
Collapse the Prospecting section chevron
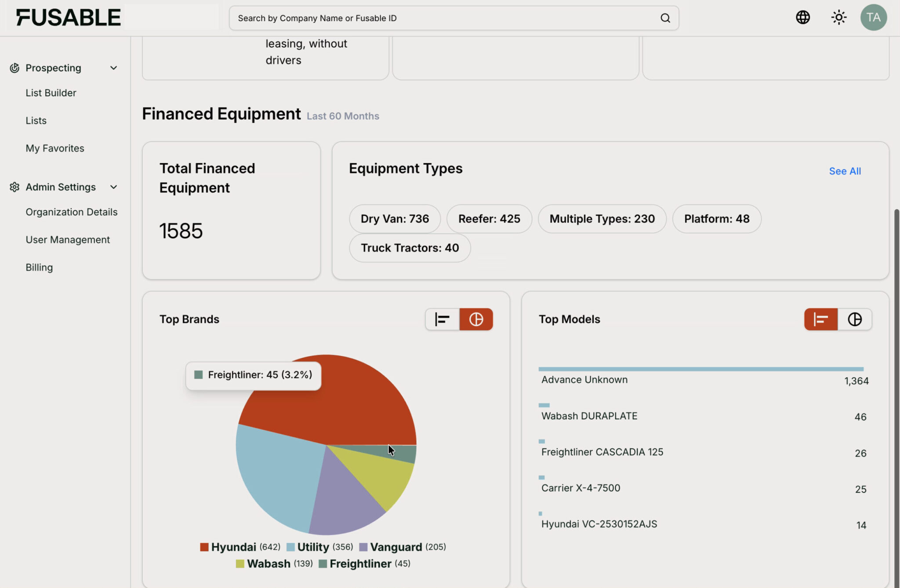pos(114,68)
